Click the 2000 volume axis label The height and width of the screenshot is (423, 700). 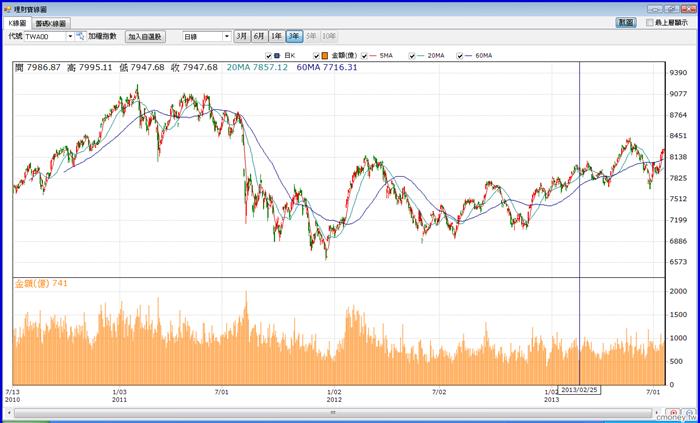678,291
